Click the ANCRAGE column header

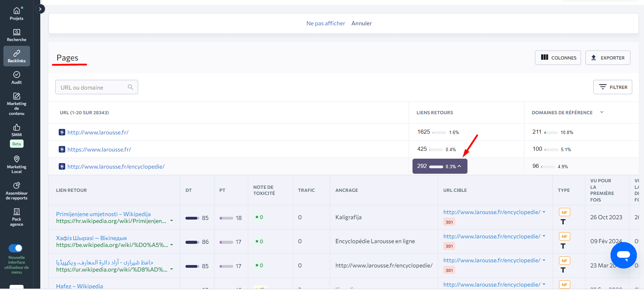347,190
